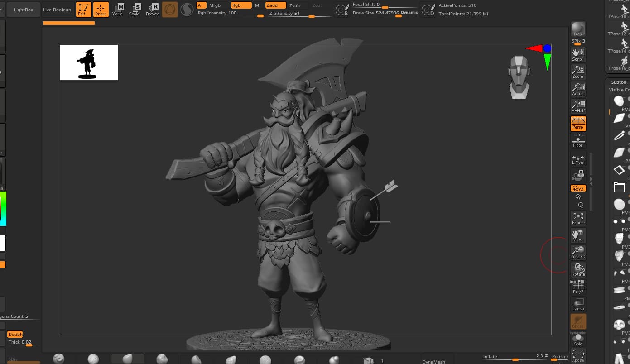
Task: Click TotalPoints: 21.399 Mil readout
Action: click(x=464, y=14)
